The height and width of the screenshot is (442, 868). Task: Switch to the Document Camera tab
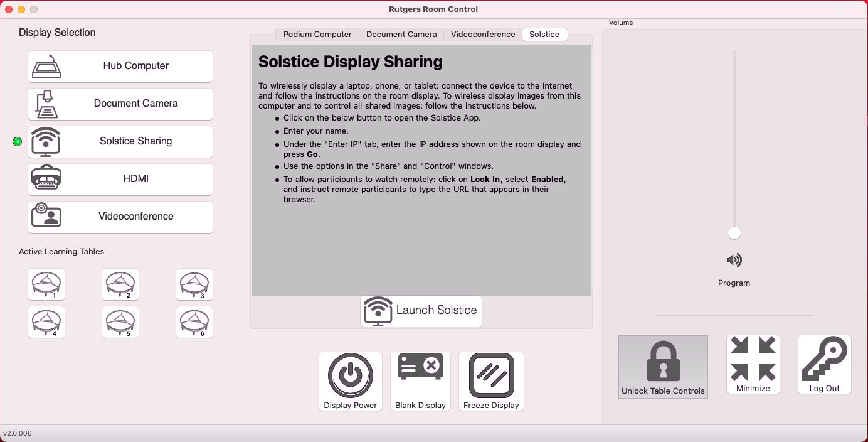click(x=401, y=35)
